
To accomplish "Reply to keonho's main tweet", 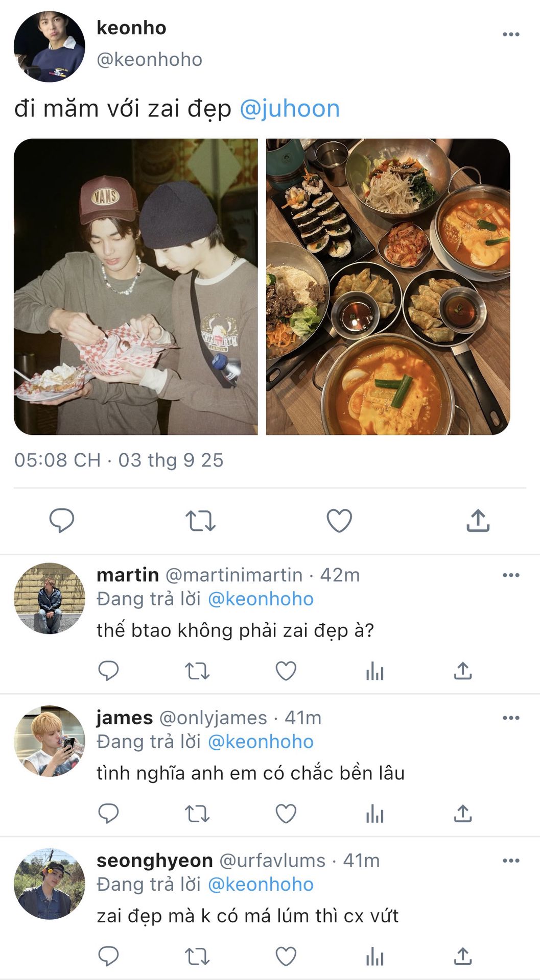I will (62, 521).
